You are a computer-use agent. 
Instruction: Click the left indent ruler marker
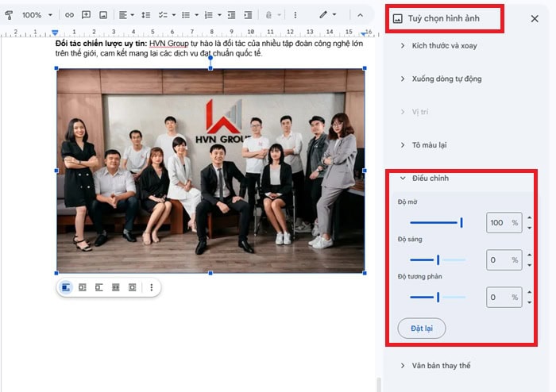pyautogui.click(x=55, y=33)
